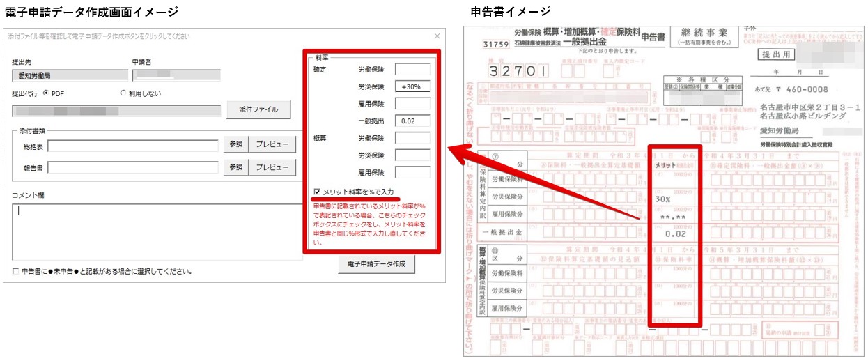Click the 申請者 name field
Screen dimensions: 868x361
click(176, 75)
